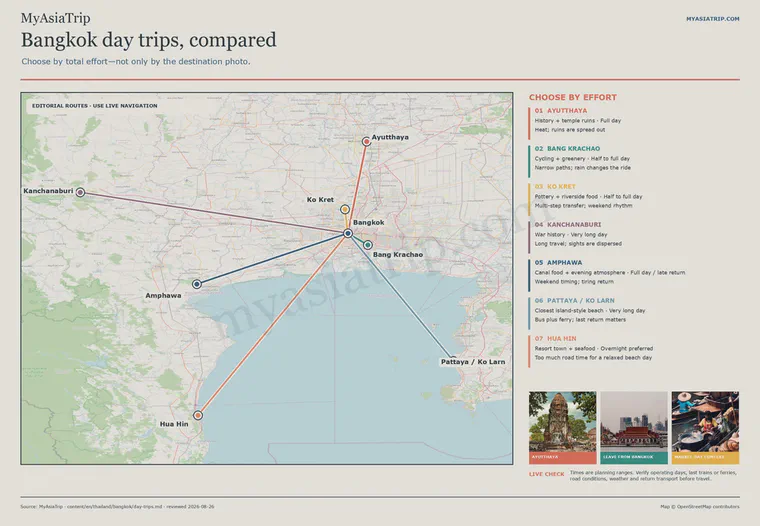Screen dimensions: 760x526
Task: Click the 'Choose by Effort' heading
Action: 573,97
